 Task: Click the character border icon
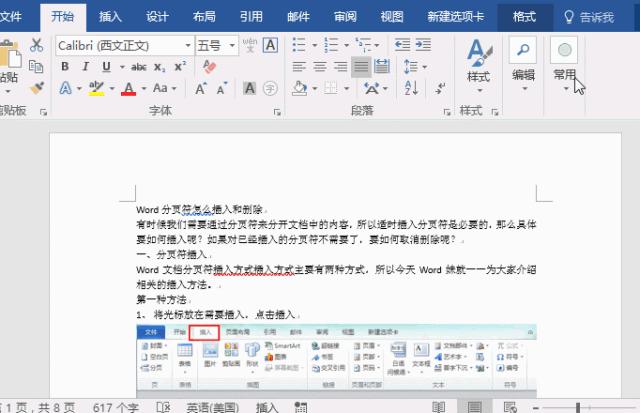pos(270,44)
